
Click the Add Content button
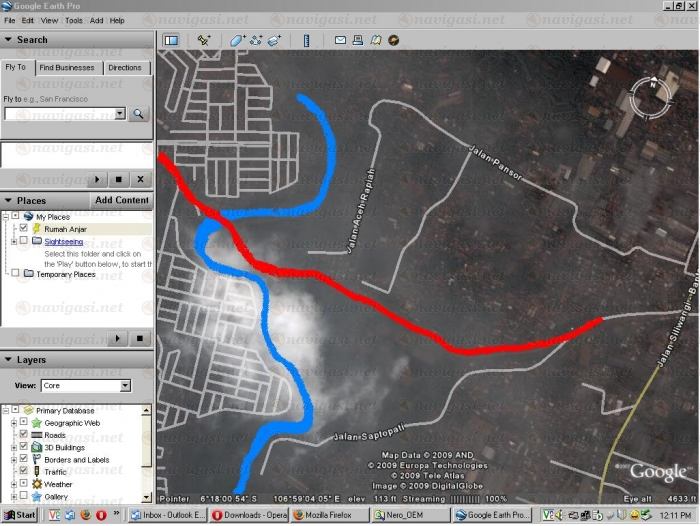coord(121,200)
